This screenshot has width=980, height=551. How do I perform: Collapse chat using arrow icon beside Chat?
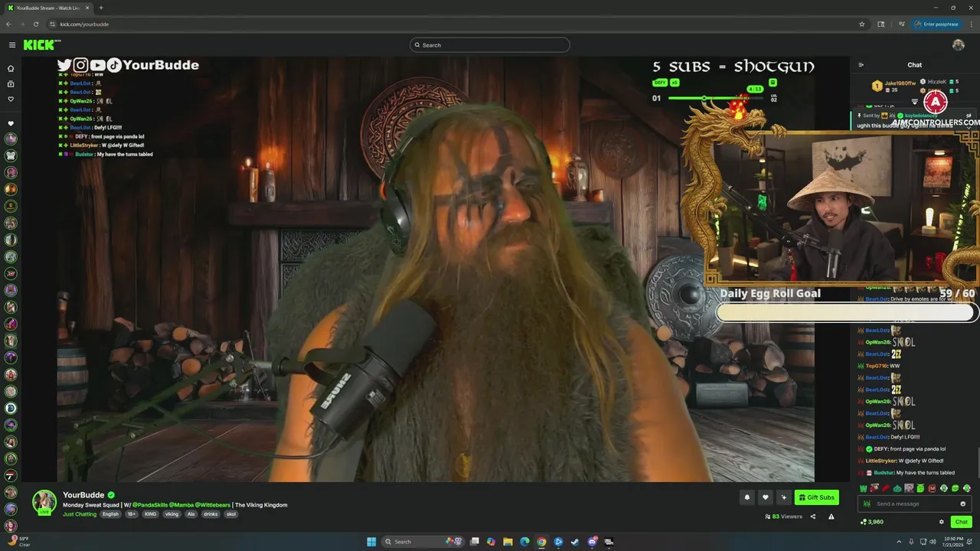coord(861,65)
